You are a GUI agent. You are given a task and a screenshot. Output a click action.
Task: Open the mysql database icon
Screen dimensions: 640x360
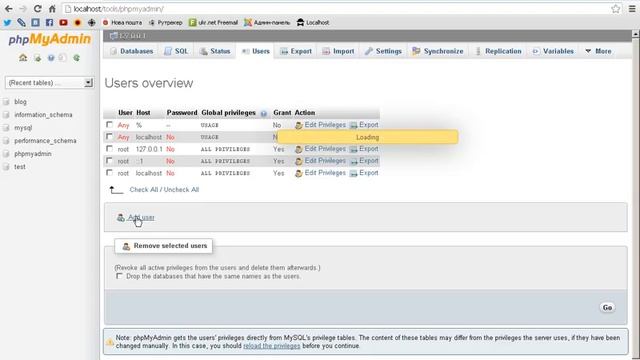[x=6, y=128]
